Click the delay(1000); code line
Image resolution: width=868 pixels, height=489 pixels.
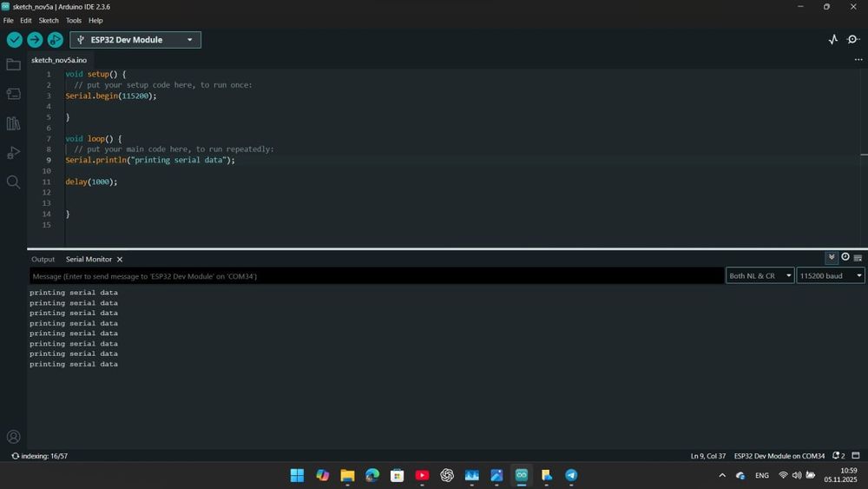[x=91, y=182]
